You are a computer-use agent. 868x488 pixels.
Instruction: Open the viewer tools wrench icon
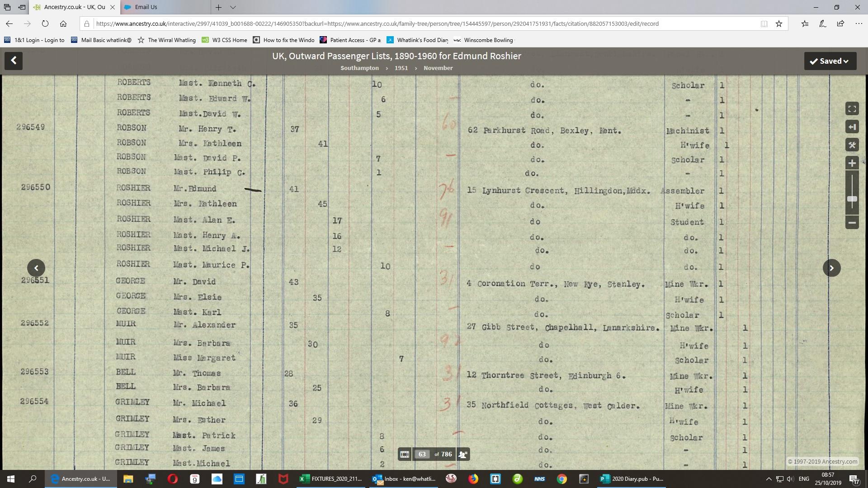coord(852,145)
